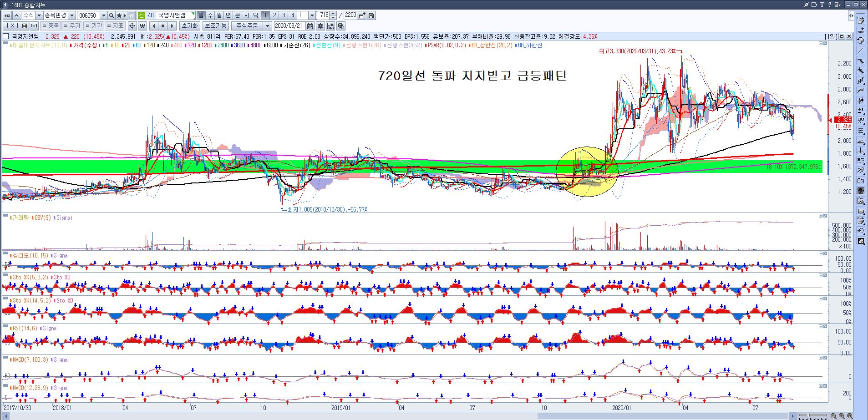Viewport: 868px width, 420px height.
Task: Check the box next to 국영지앤엠
Action: [6, 36]
